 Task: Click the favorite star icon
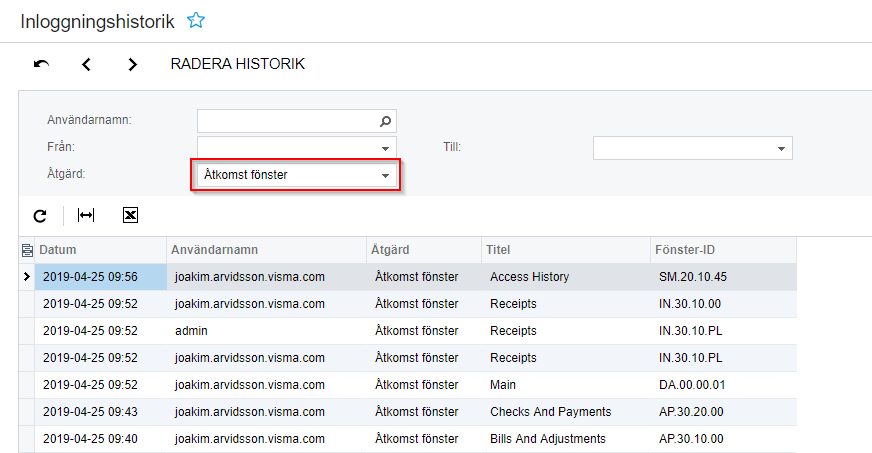click(x=196, y=20)
